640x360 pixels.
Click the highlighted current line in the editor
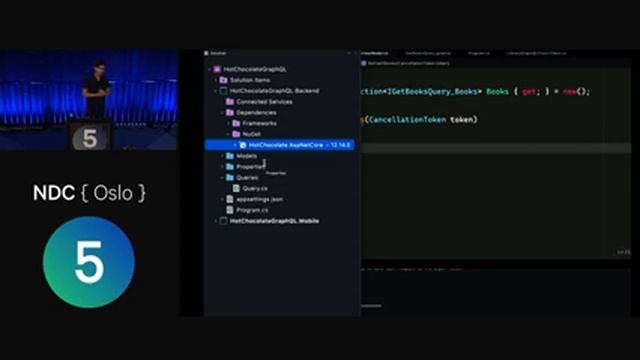(x=496, y=148)
